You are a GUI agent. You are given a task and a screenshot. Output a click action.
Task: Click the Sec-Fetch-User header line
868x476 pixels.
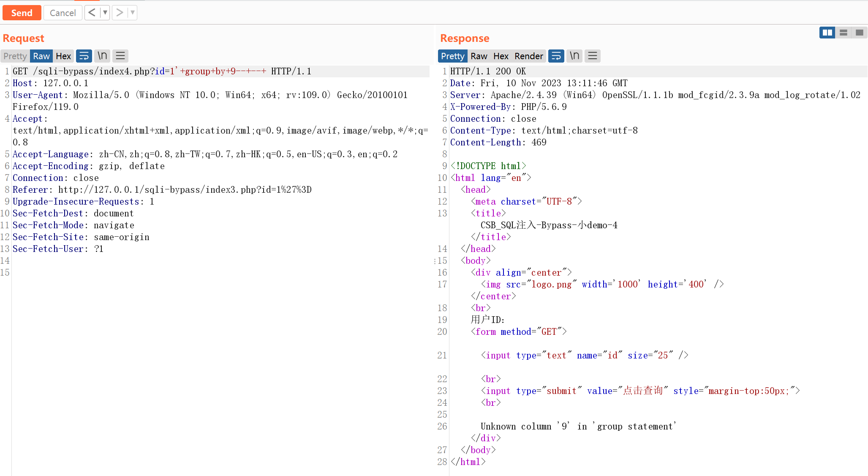[58, 249]
